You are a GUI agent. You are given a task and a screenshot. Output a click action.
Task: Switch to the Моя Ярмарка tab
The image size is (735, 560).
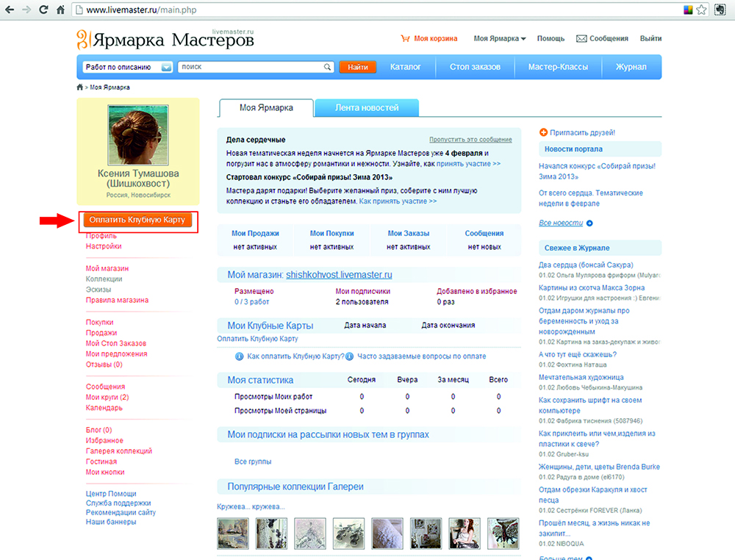(266, 108)
